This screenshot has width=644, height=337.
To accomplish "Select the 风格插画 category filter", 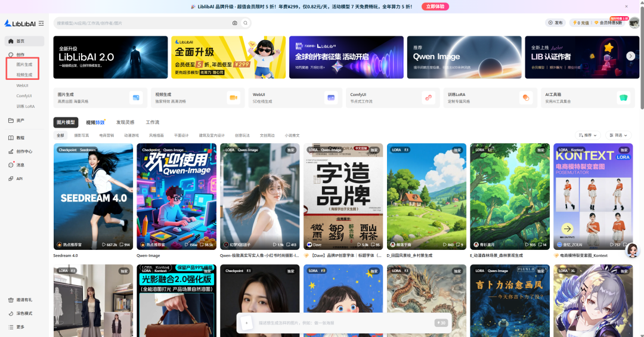I will (x=156, y=135).
